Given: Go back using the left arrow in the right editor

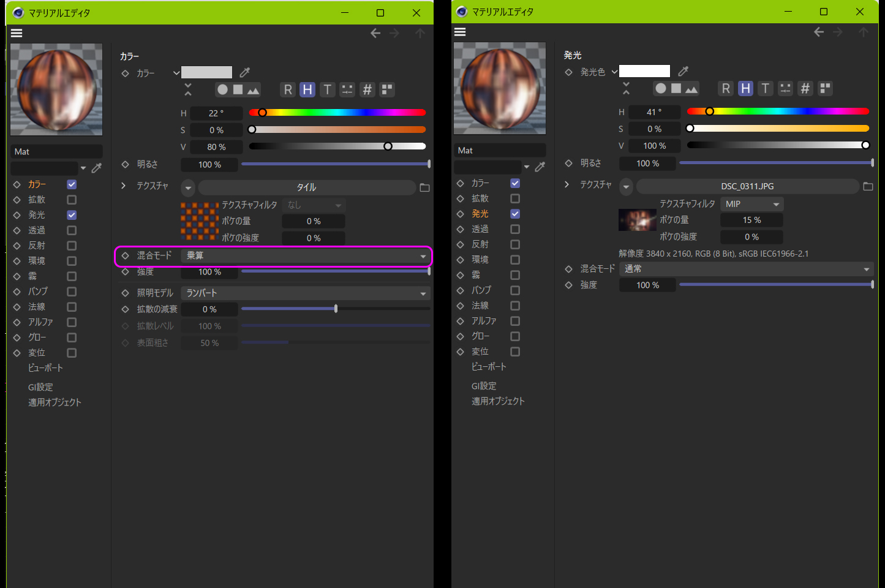Looking at the screenshot, I should tap(819, 32).
